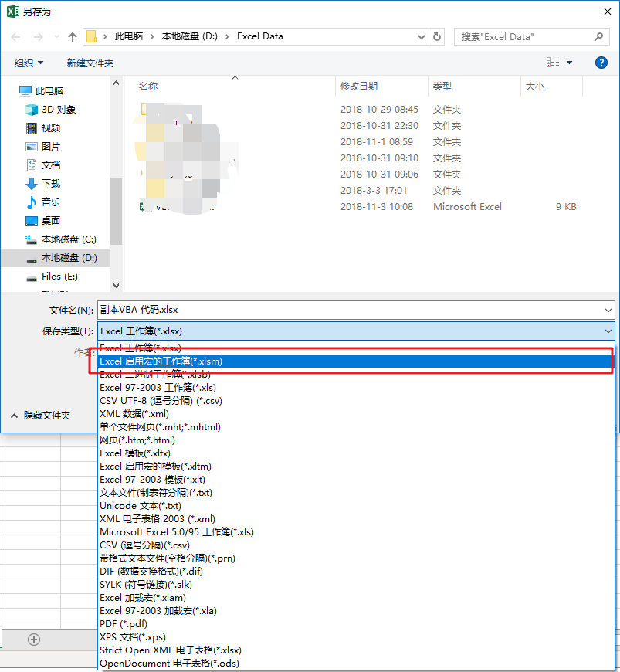Click the back navigation arrow
Image resolution: width=620 pixels, height=672 pixels.
(x=16, y=36)
